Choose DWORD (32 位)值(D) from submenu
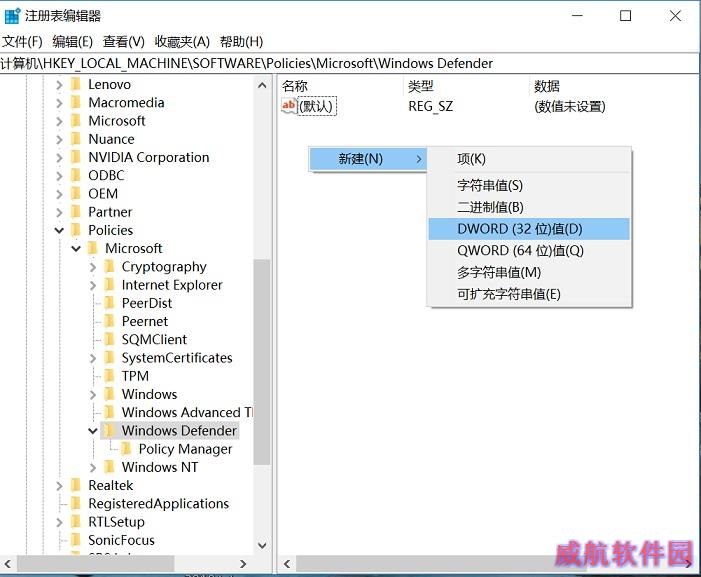 tap(529, 229)
